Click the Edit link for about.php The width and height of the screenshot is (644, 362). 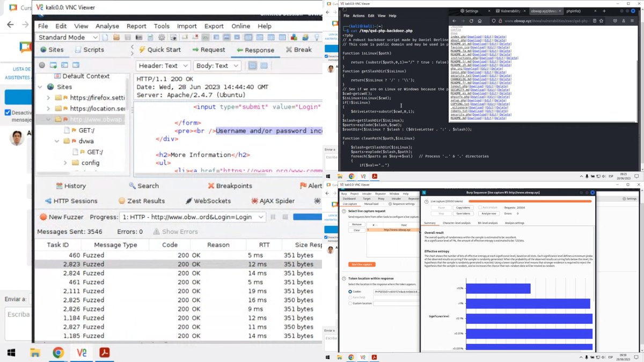click(x=488, y=40)
